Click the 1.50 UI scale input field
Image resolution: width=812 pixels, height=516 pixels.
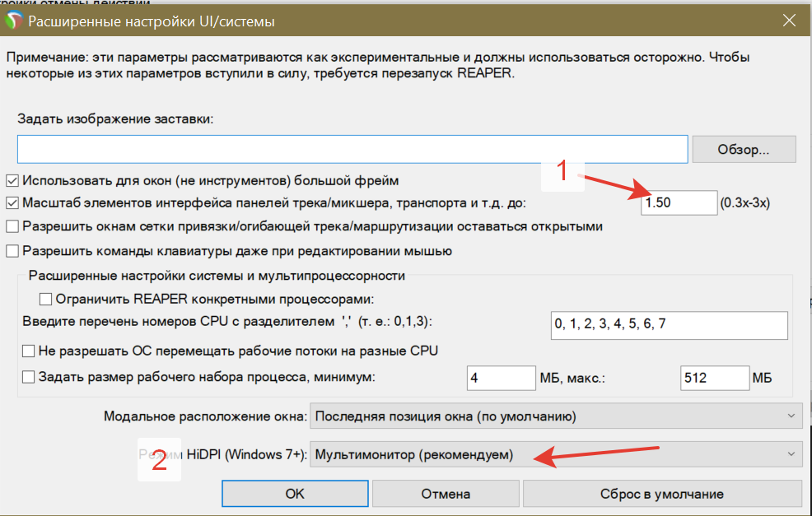tap(679, 202)
